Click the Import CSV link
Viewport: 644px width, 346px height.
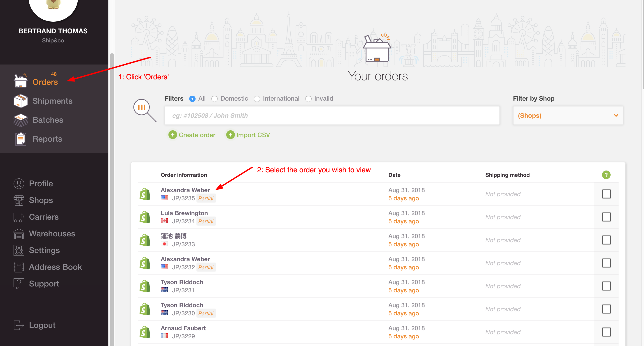click(x=253, y=135)
